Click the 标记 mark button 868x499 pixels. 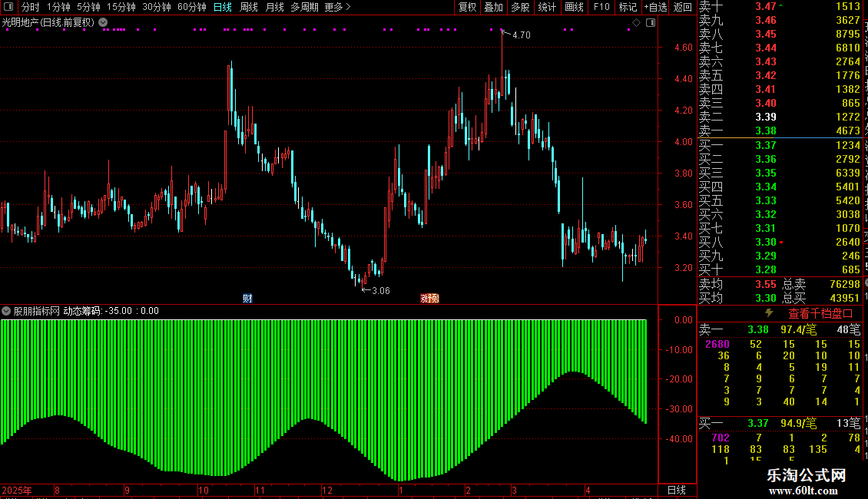628,7
